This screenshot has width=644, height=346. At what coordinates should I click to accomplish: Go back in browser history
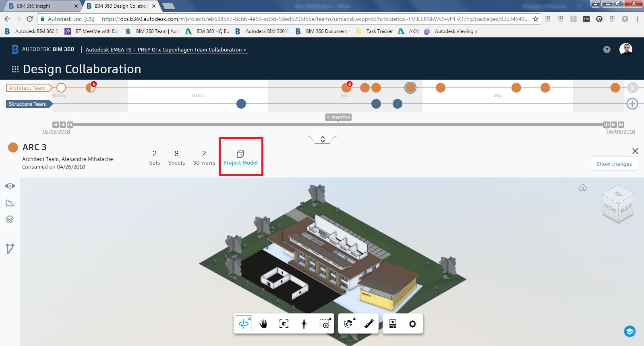click(x=7, y=19)
